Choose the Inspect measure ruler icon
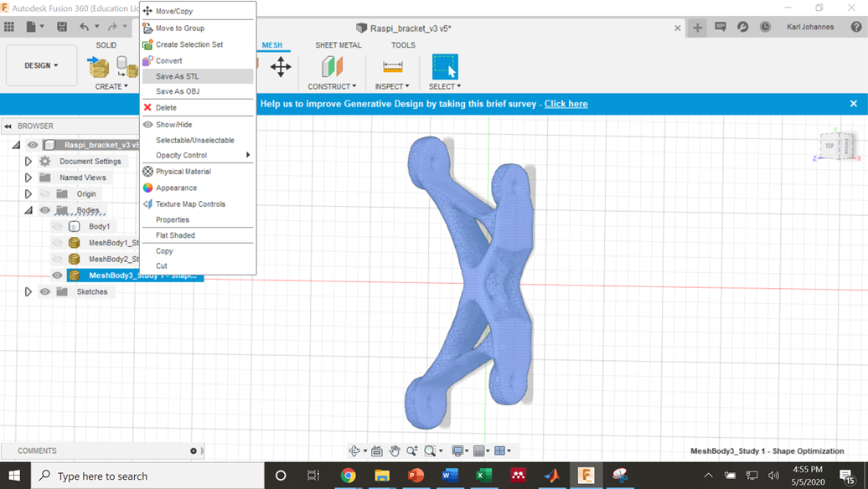The height and width of the screenshot is (489, 868). 392,67
